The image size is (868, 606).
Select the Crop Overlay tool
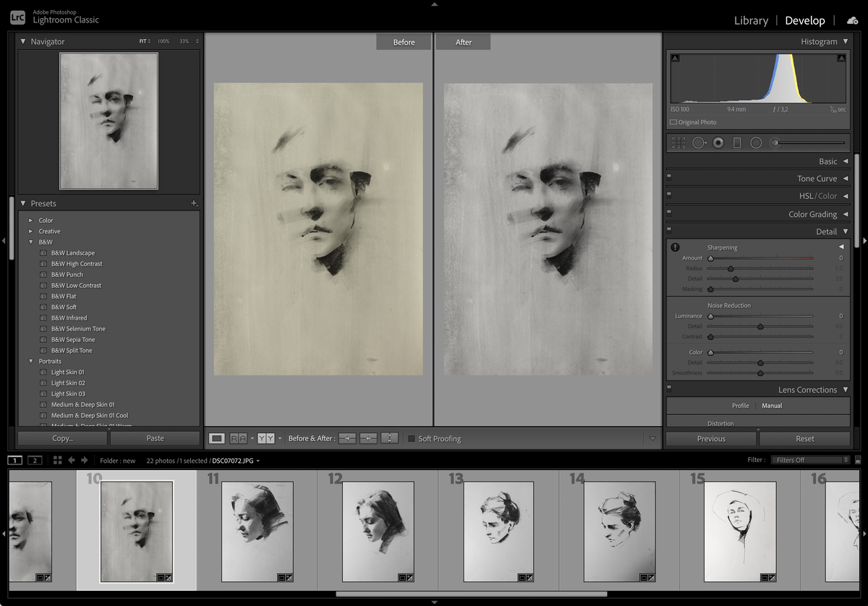tap(678, 142)
